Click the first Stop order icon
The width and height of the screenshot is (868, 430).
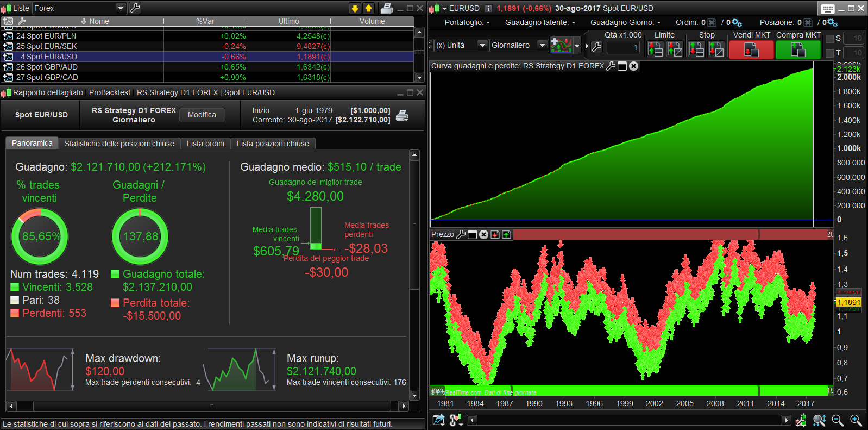(696, 49)
